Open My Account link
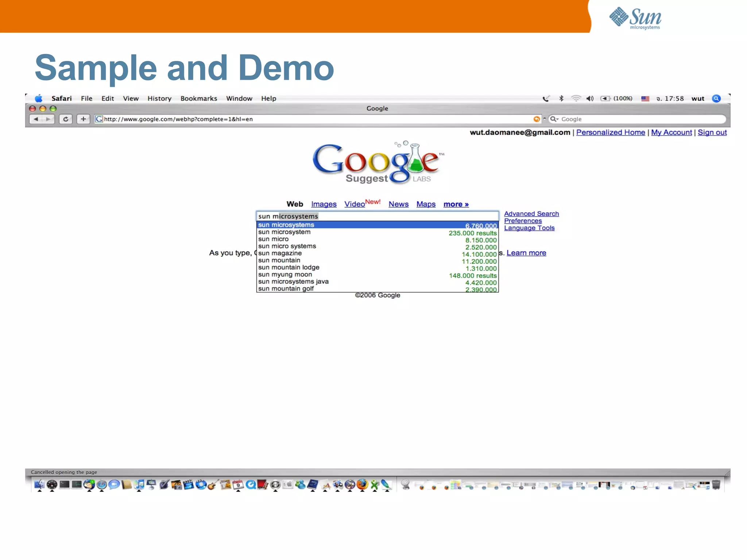The image size is (747, 560). coord(671,132)
